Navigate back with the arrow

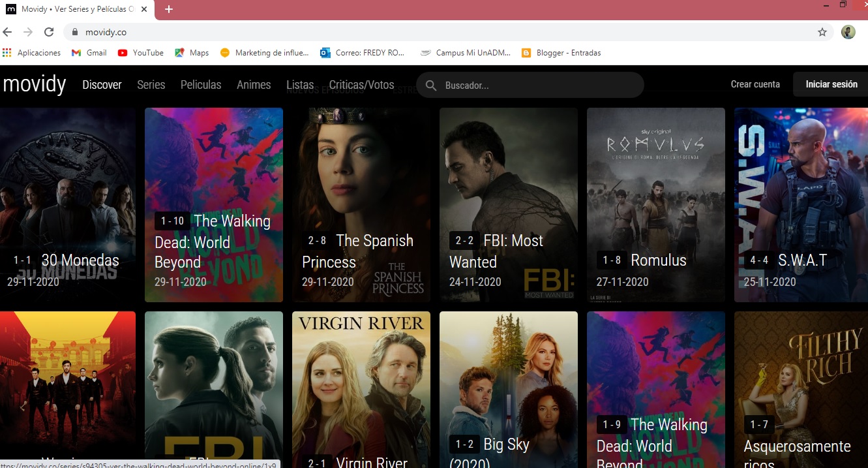7,31
